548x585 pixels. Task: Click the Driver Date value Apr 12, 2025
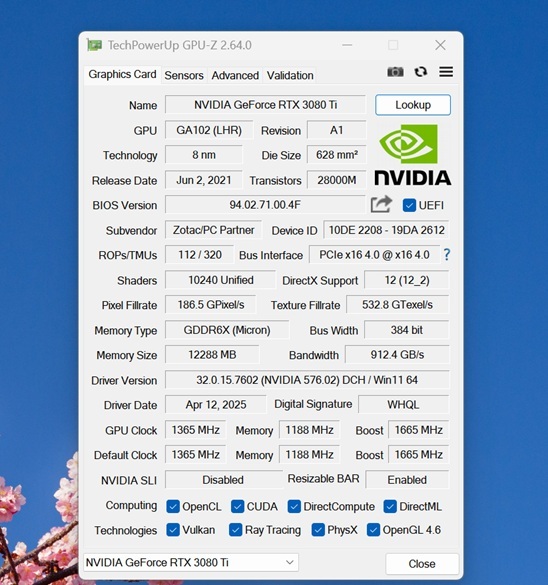(216, 405)
